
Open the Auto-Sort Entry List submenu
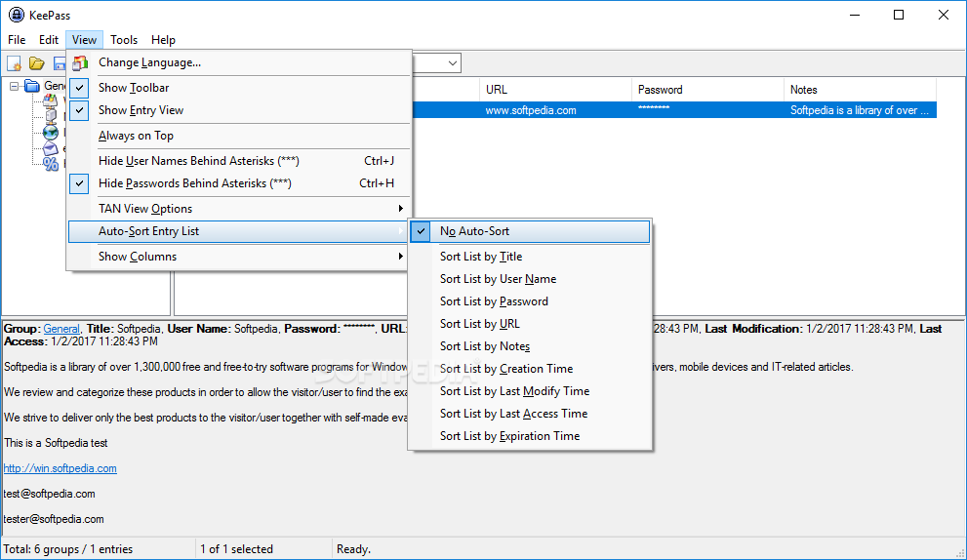[239, 231]
